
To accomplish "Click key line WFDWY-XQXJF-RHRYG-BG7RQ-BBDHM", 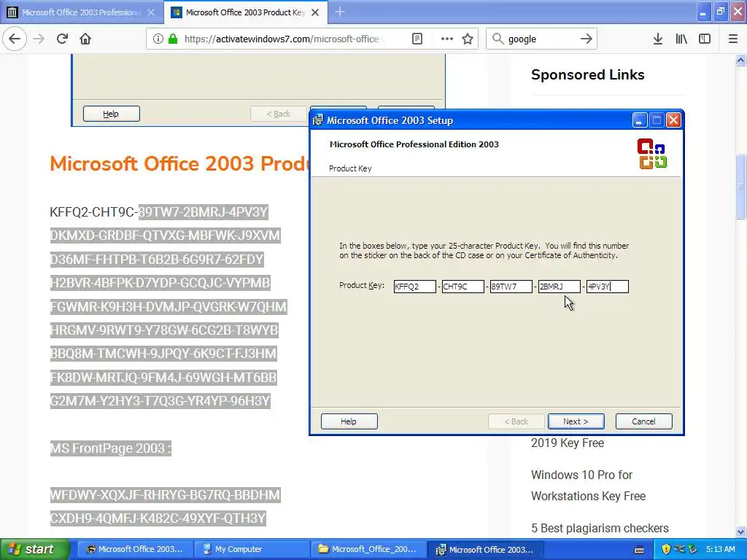I will (x=165, y=495).
